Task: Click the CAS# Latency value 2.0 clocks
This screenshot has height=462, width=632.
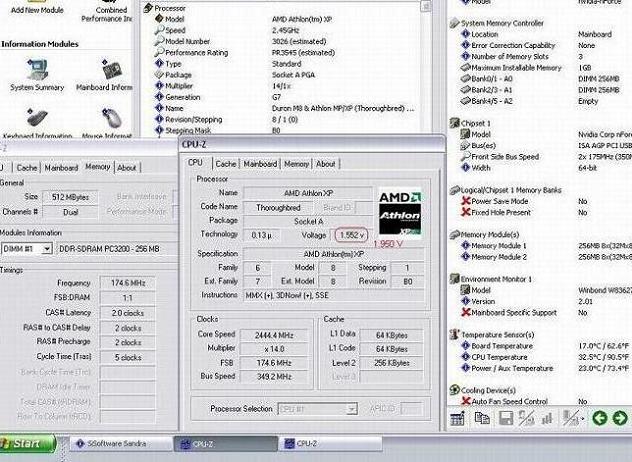Action: tap(127, 313)
